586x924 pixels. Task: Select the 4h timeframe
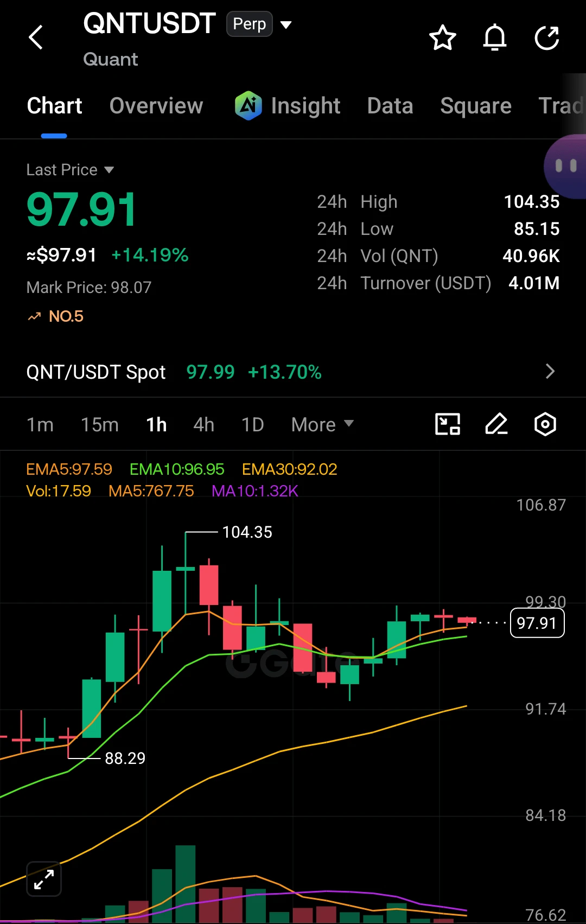204,424
